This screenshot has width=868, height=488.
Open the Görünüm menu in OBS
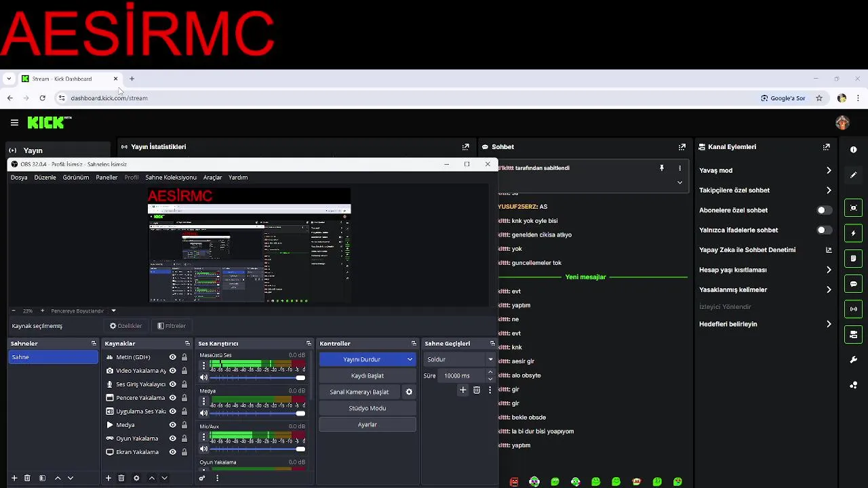pos(76,178)
